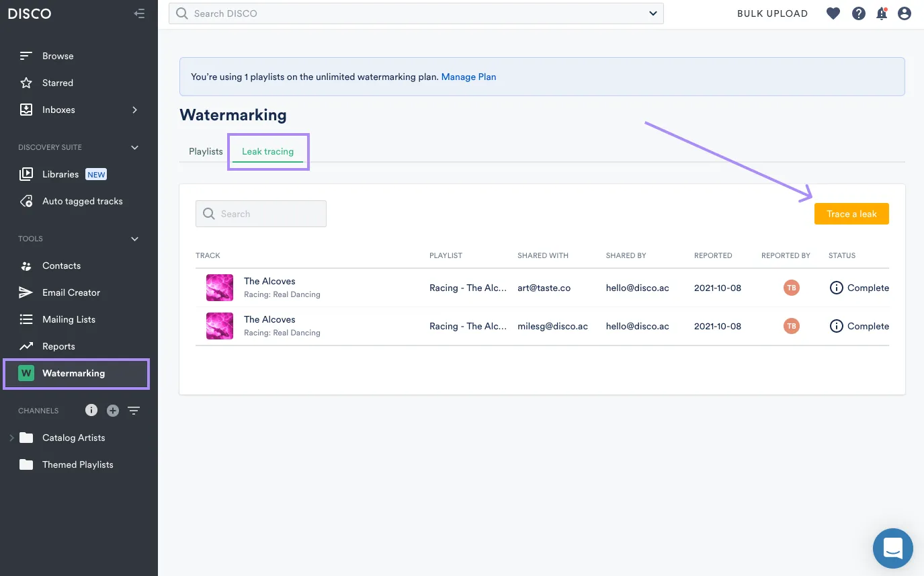Collapse the Discovery Suite section
Viewport: 924px width, 576px height.
pyautogui.click(x=134, y=147)
